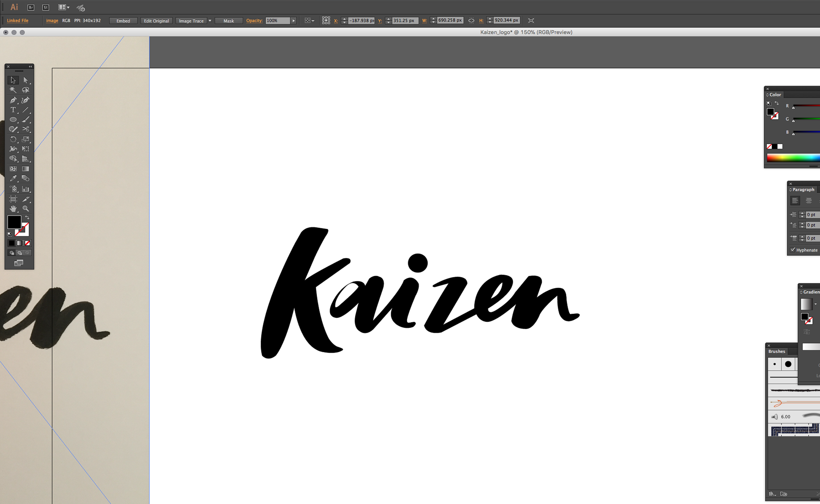
Task: Select the Eyedropper tool
Action: click(x=13, y=178)
